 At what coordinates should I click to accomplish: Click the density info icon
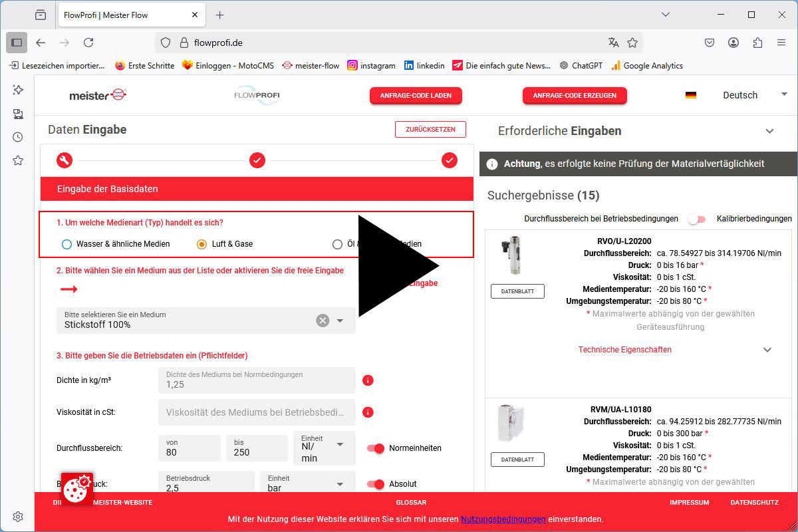coord(368,380)
